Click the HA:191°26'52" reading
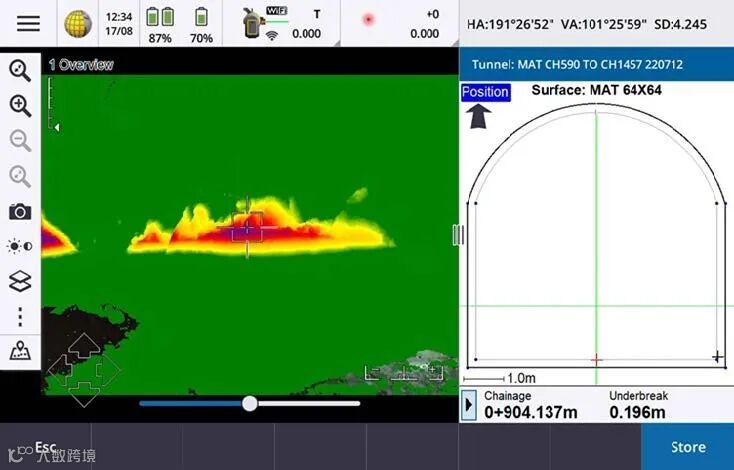This screenshot has height=470, width=734. click(511, 24)
